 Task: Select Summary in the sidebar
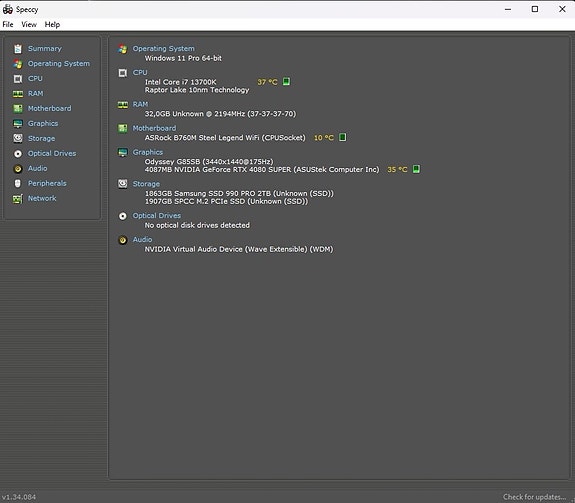pos(45,48)
